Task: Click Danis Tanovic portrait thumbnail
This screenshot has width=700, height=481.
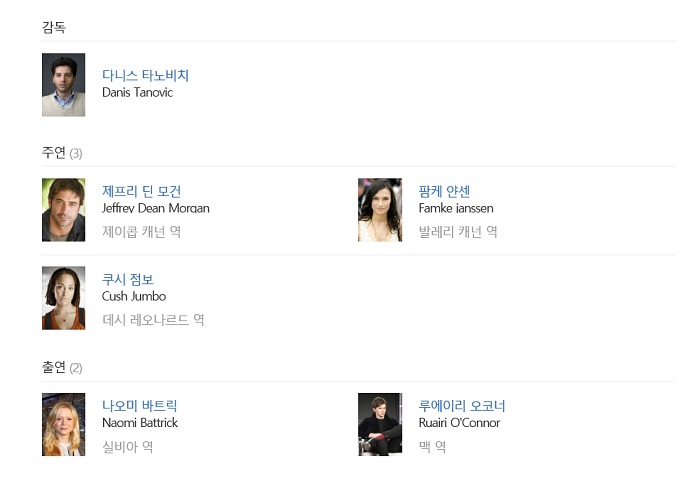Action: pyautogui.click(x=63, y=85)
